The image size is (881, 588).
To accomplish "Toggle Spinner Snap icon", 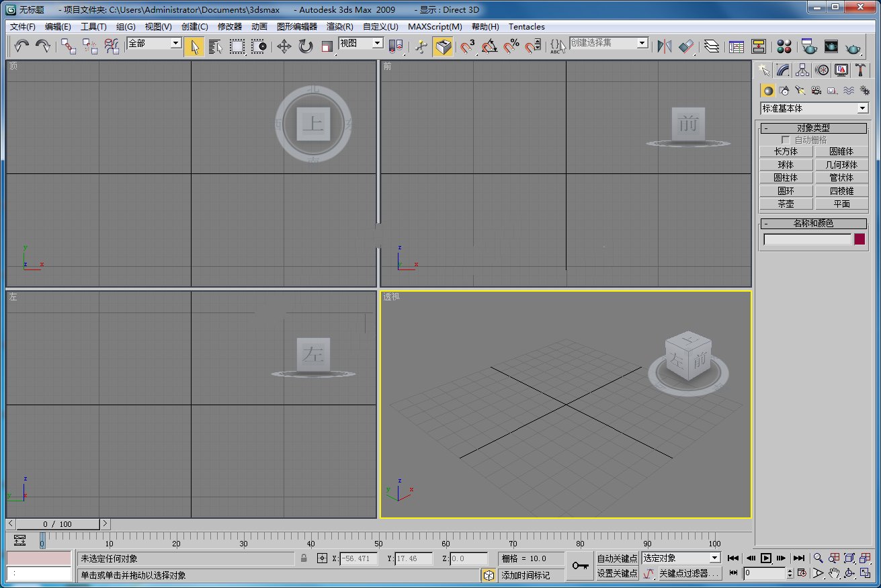I will (x=533, y=46).
